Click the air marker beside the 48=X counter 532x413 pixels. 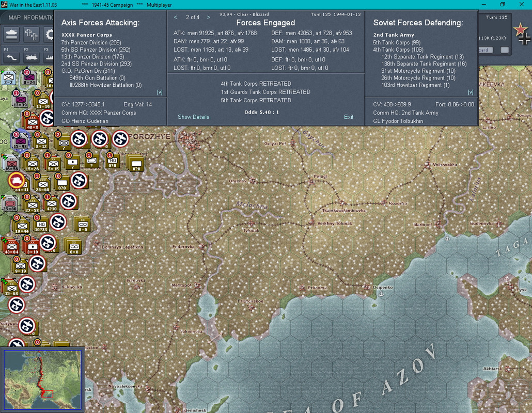pos(48,118)
